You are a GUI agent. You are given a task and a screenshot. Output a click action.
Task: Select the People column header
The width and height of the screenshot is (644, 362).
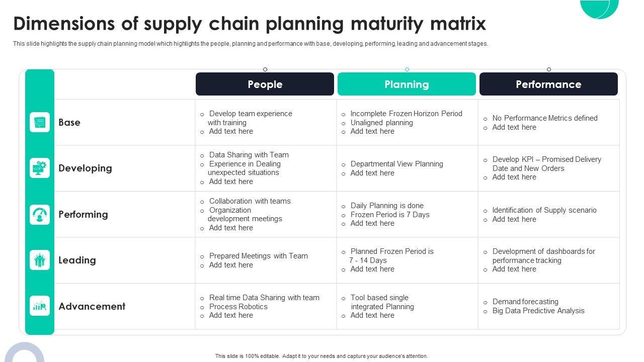point(265,84)
